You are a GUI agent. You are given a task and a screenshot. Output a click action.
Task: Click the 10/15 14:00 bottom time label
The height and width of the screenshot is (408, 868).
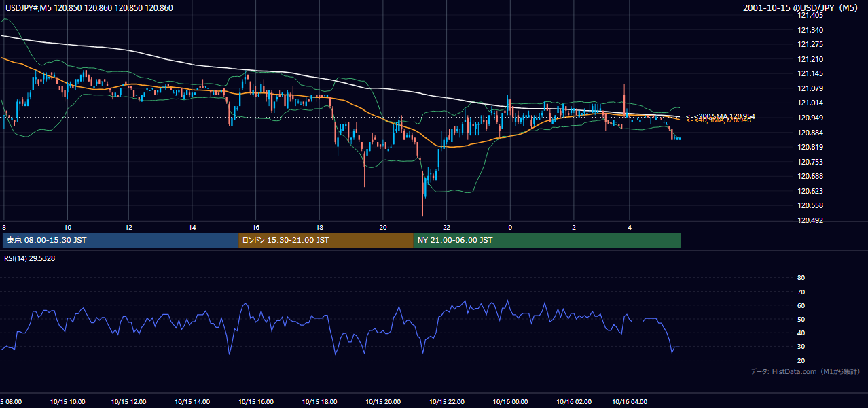click(192, 402)
